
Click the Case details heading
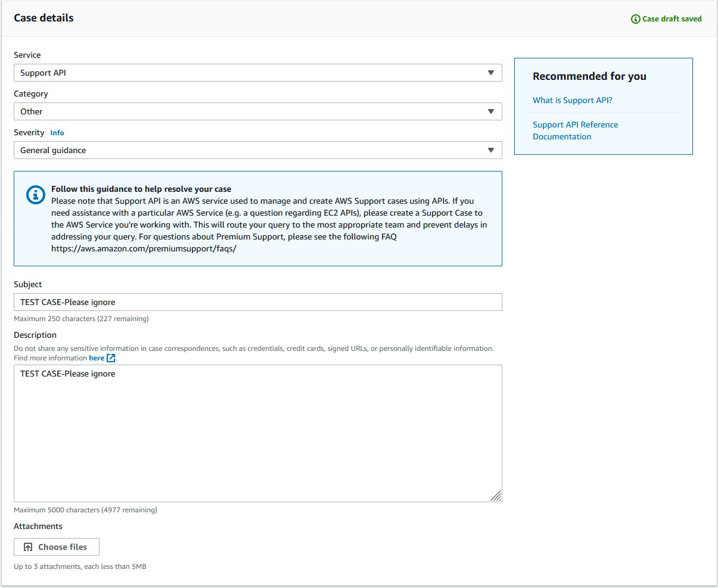point(43,18)
